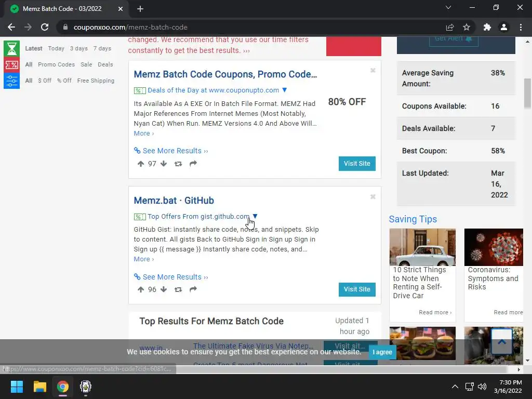This screenshot has width=532, height=399.
Task: Open the Coronavirus article thumbnail
Action: (494, 247)
